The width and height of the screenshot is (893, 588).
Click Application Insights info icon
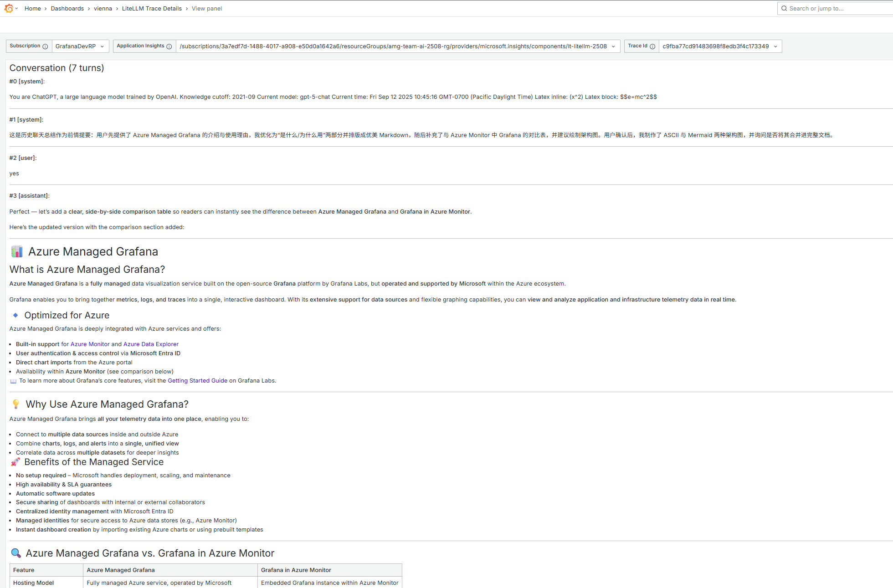[169, 46]
